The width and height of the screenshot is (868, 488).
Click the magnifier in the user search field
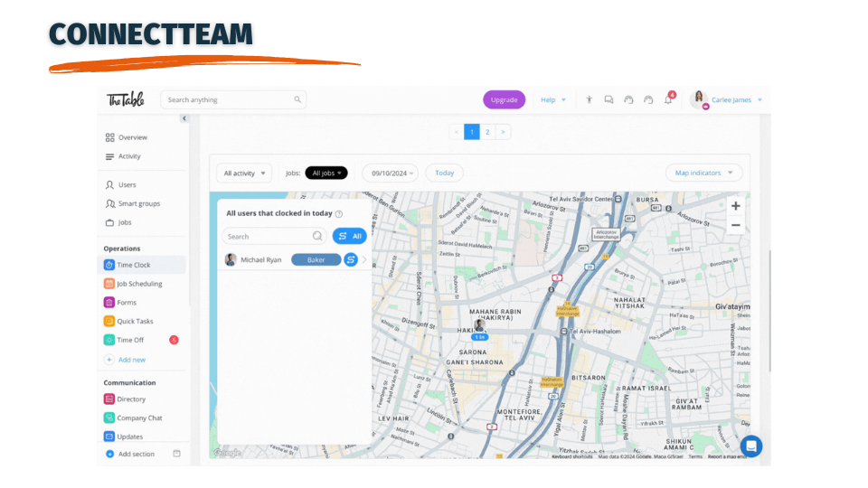click(317, 236)
